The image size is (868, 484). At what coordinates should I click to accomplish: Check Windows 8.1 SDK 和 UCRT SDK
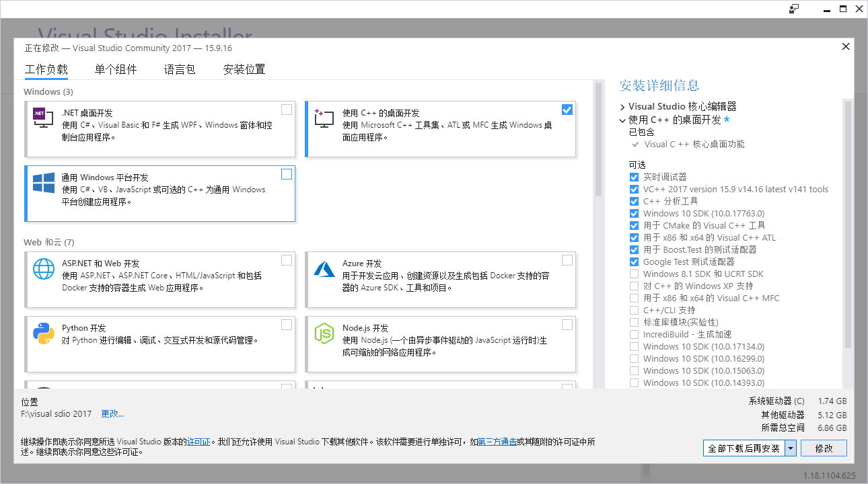pyautogui.click(x=634, y=274)
